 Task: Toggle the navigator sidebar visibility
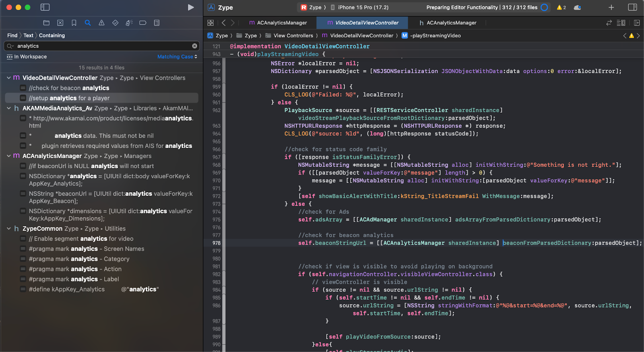45,7
